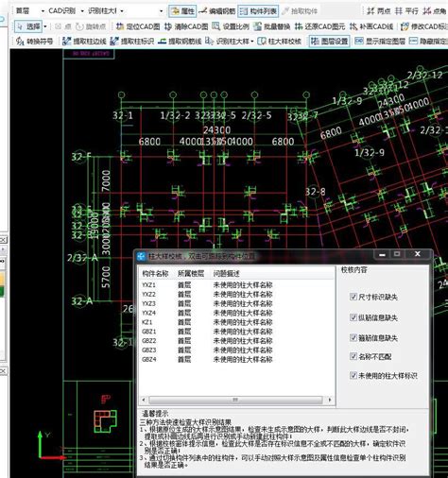
Task: Select the YXZ1 row in check results
Action: coord(236,285)
